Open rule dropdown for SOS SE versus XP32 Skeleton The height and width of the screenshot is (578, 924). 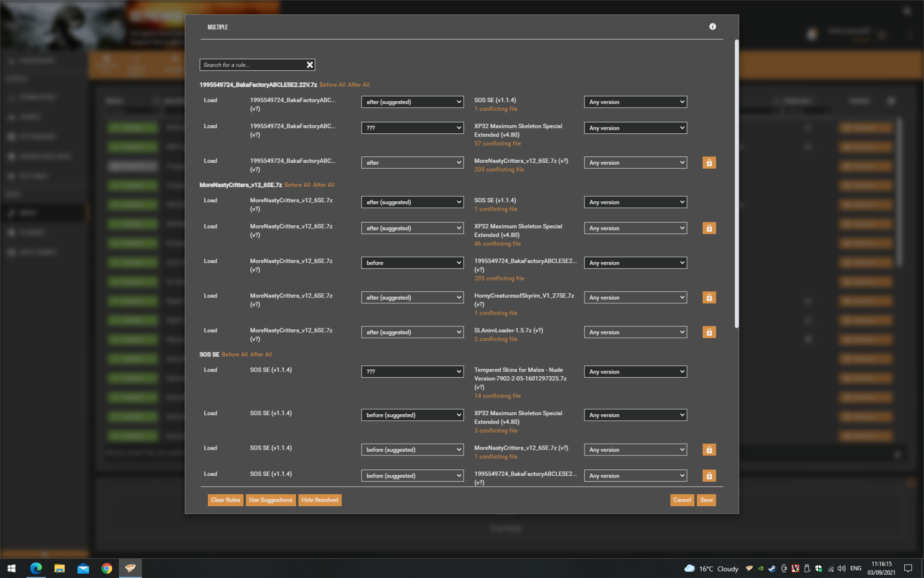tap(412, 415)
